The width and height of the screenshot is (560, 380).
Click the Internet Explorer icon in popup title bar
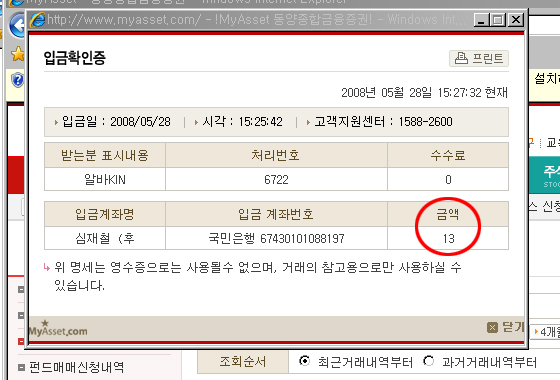(38, 20)
